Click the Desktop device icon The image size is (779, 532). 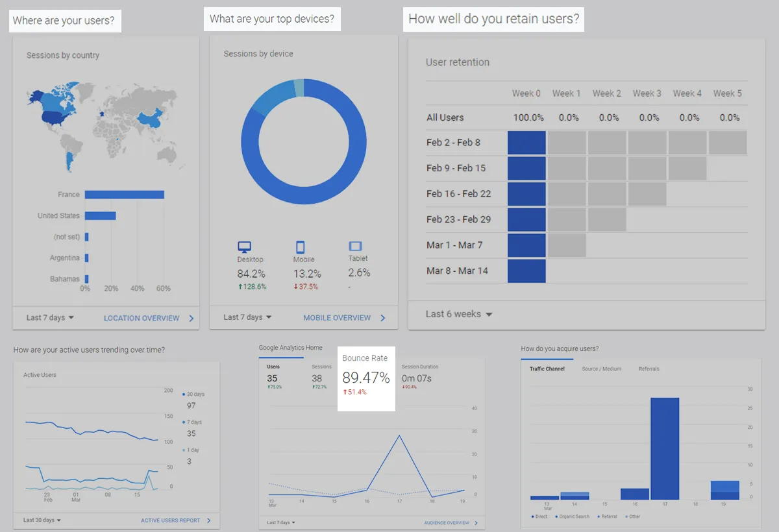point(244,247)
